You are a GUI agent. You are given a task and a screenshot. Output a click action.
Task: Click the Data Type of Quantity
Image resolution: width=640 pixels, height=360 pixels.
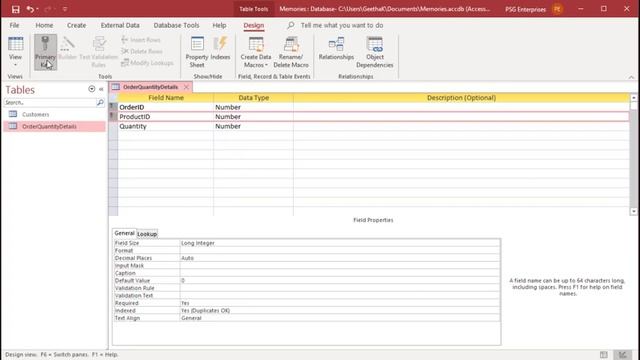tap(253, 127)
